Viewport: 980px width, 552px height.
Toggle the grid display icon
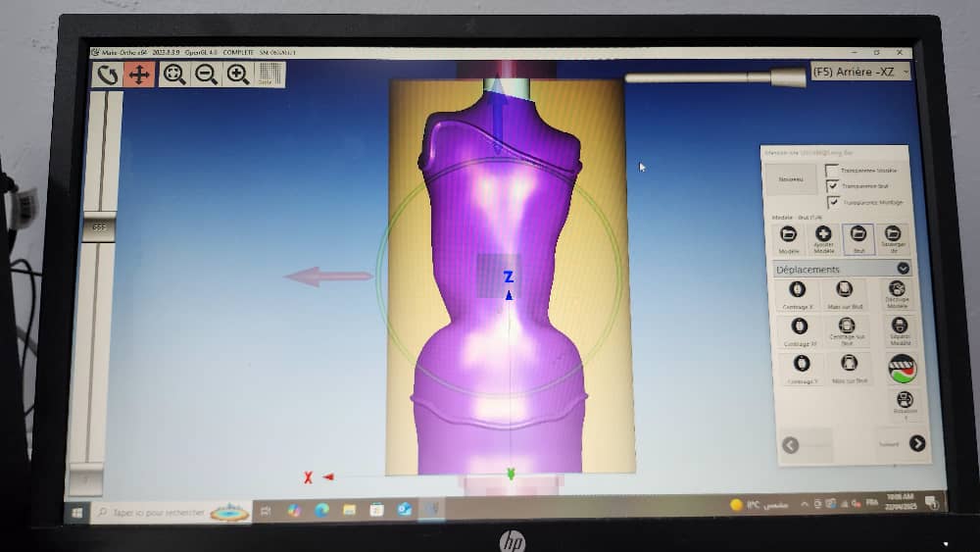(269, 75)
